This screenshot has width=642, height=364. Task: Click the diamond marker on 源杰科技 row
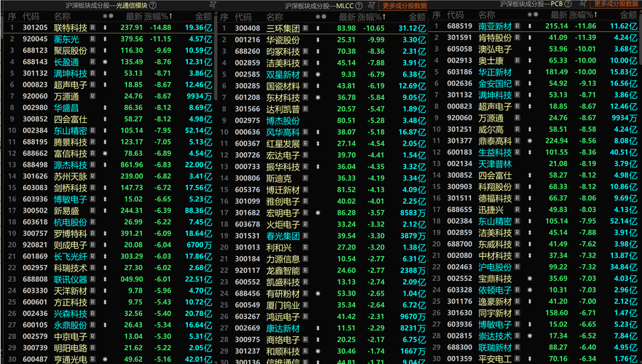tap(105, 165)
